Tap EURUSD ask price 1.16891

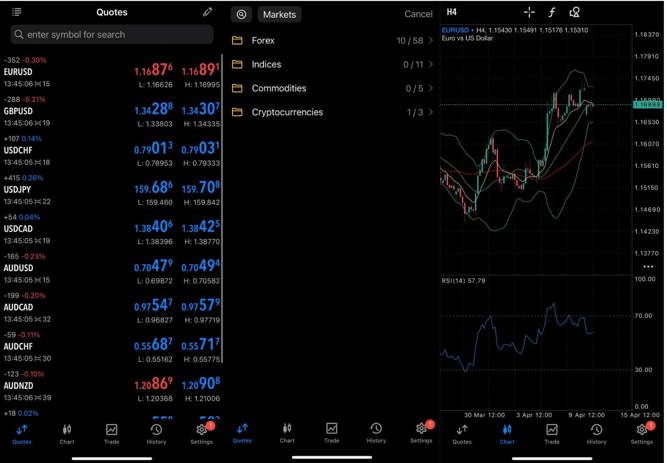pyautogui.click(x=200, y=70)
